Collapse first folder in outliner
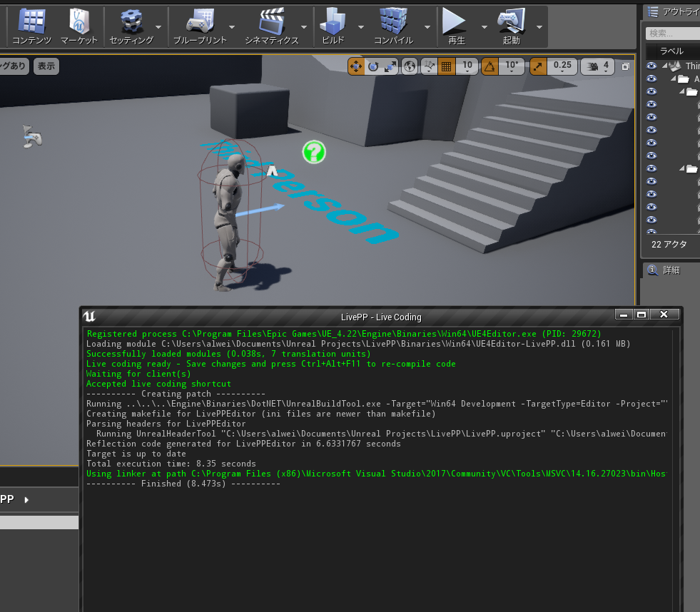Image resolution: width=700 pixels, height=612 pixels. pos(673,79)
